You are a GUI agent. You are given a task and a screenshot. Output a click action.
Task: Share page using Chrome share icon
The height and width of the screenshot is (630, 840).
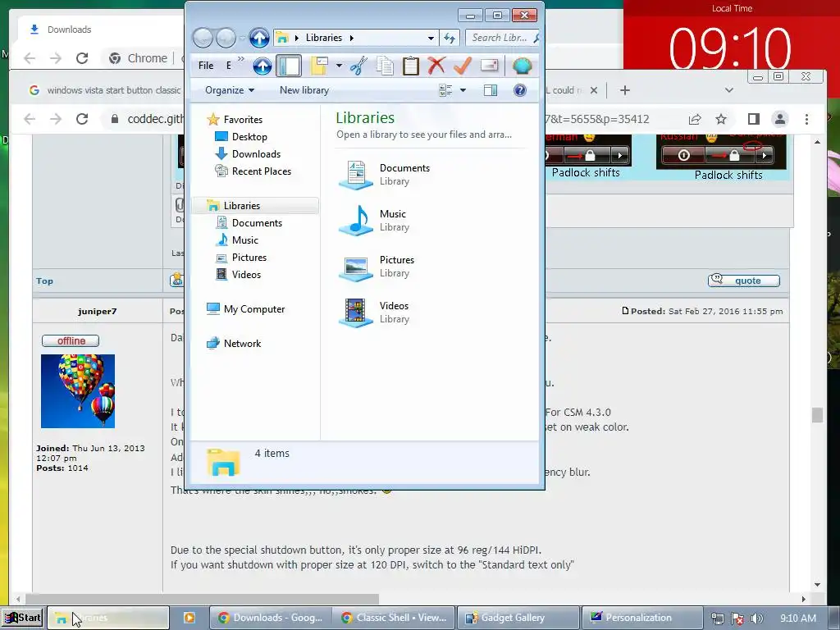695,119
